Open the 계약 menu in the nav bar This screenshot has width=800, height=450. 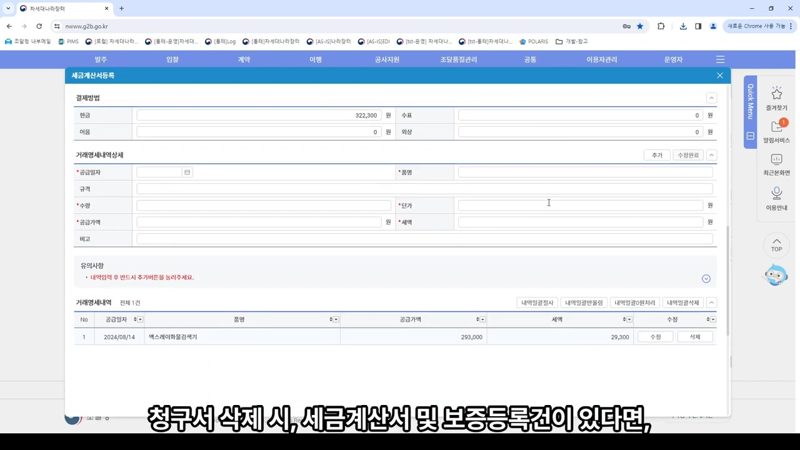(244, 60)
